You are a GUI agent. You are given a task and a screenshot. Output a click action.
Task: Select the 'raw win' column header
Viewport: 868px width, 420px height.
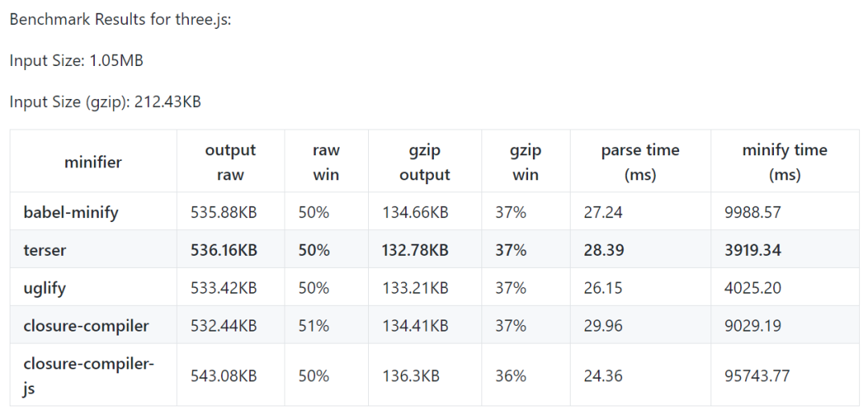325,163
